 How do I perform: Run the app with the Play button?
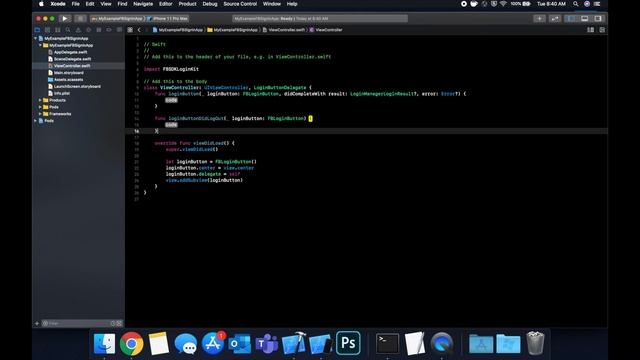click(64, 18)
